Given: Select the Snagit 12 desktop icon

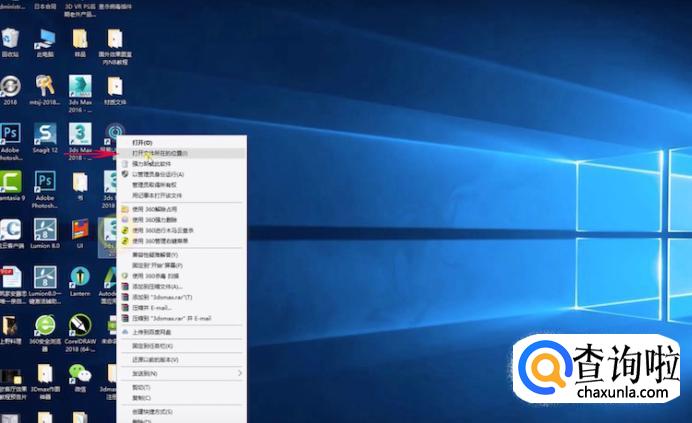Looking at the screenshot, I should coord(45,138).
